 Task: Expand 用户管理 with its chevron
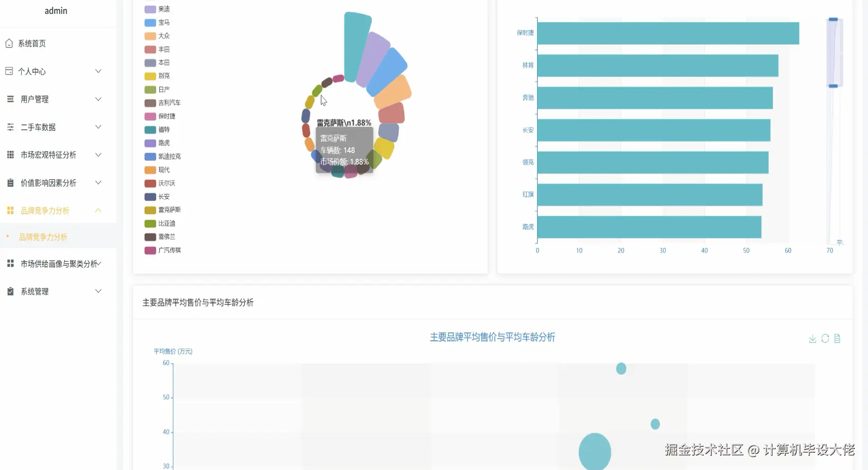(98, 99)
